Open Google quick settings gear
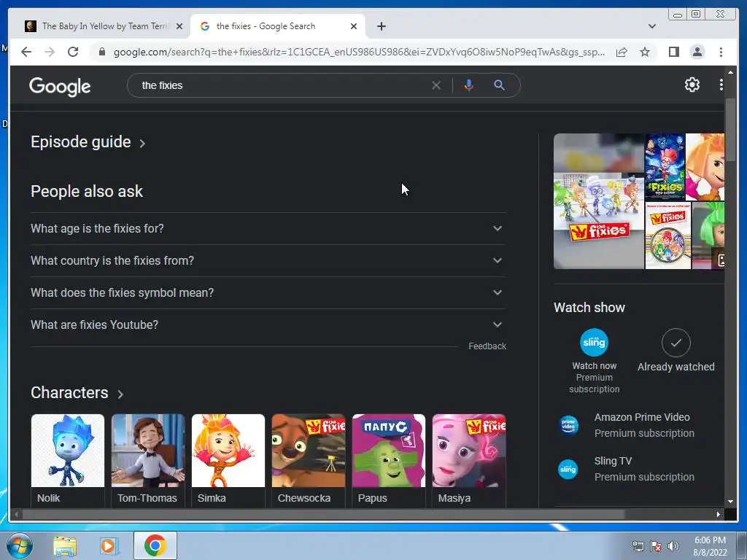 (692, 85)
